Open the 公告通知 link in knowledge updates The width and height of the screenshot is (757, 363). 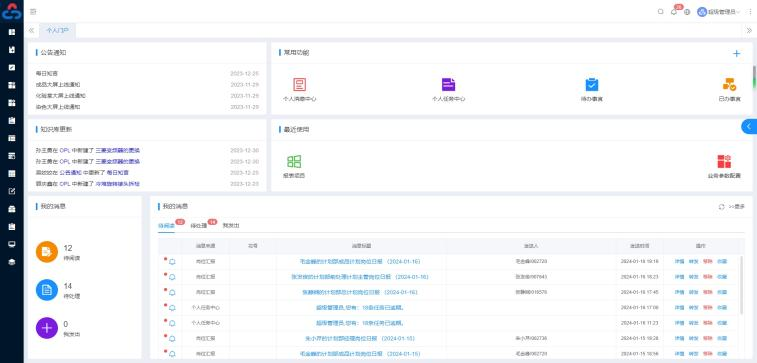click(x=70, y=173)
